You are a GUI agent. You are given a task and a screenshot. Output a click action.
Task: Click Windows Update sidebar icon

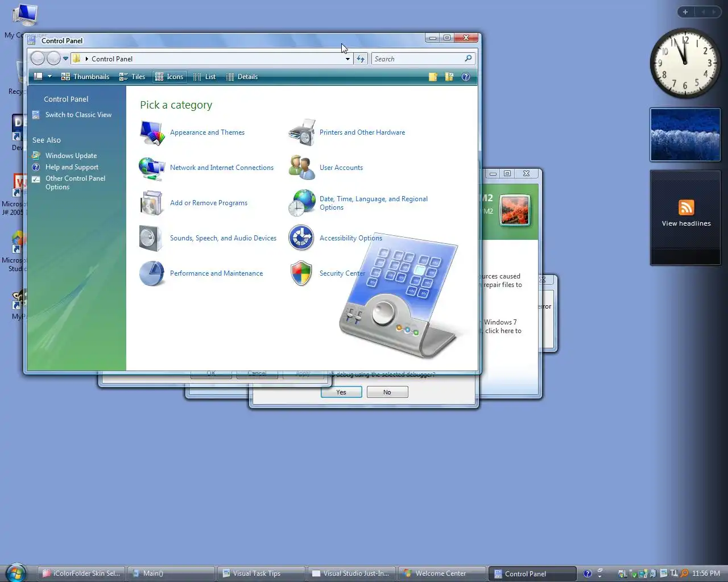(x=36, y=156)
